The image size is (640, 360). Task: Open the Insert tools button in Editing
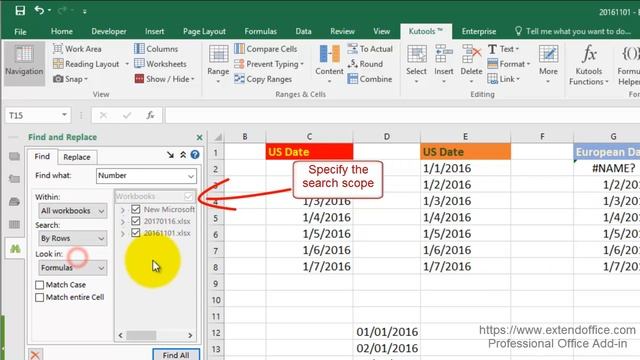(444, 64)
